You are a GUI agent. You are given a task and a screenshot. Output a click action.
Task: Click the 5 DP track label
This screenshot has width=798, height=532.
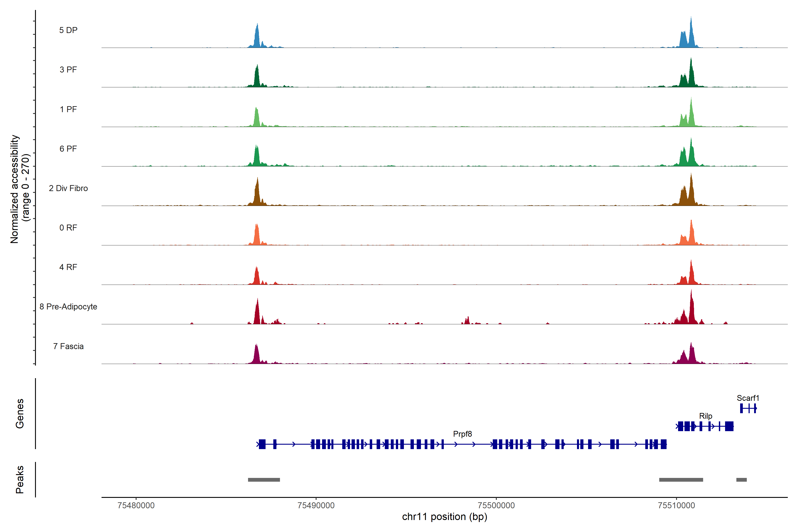click(68, 30)
